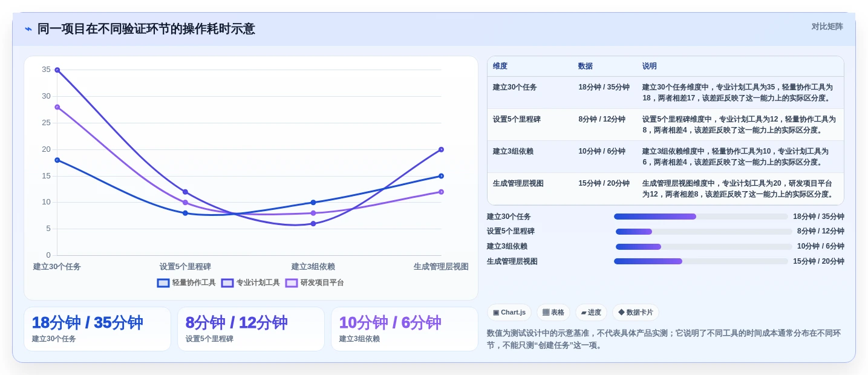Toggle the 专业计划工具 legend swatch
The width and height of the screenshot is (868, 375).
point(227,282)
